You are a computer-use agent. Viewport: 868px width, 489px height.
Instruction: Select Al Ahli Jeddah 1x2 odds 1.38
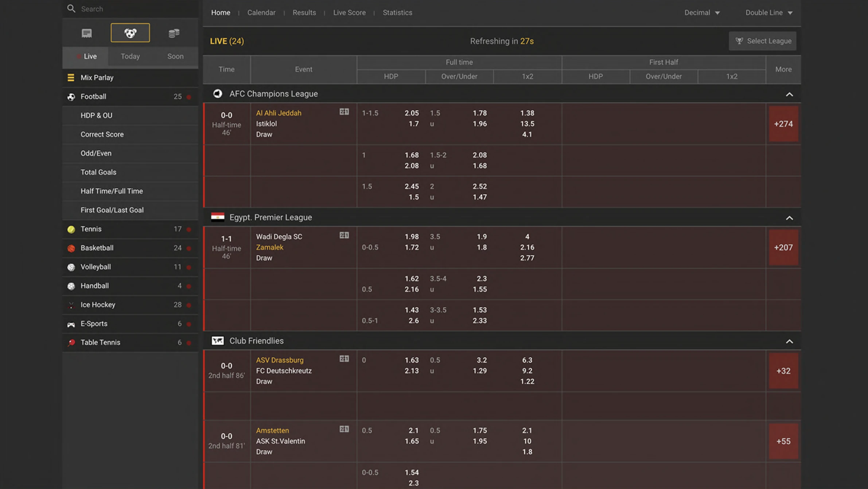pos(527,113)
